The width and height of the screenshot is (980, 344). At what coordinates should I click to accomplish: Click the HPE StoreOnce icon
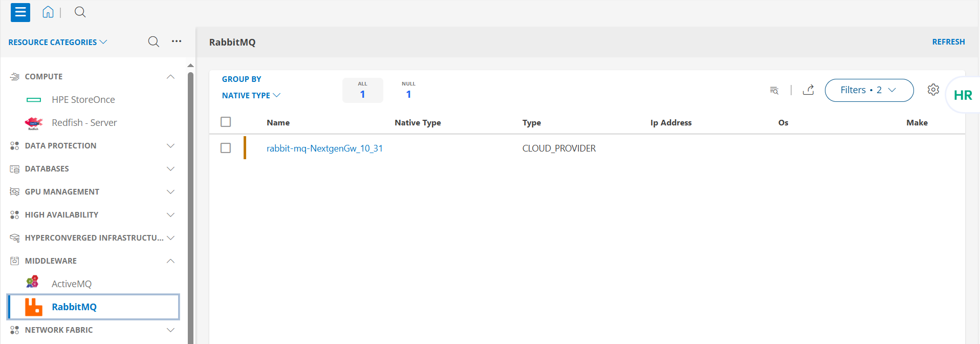tap(34, 100)
